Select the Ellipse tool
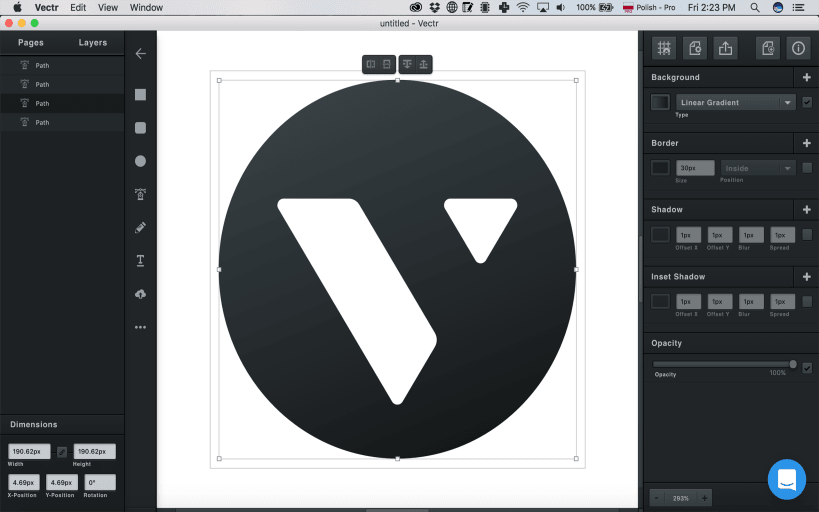Screen dimensions: 819x512 pos(141,161)
